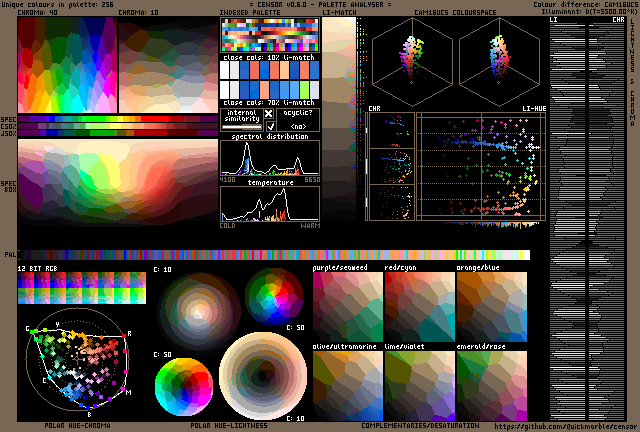Click the 'close cols: 70% li-match' label

pos(269,102)
